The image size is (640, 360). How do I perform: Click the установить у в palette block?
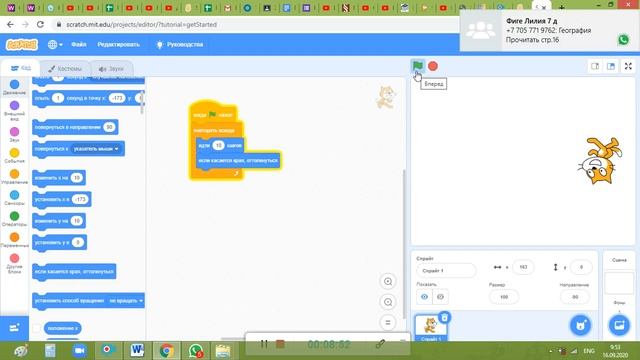(x=60, y=243)
